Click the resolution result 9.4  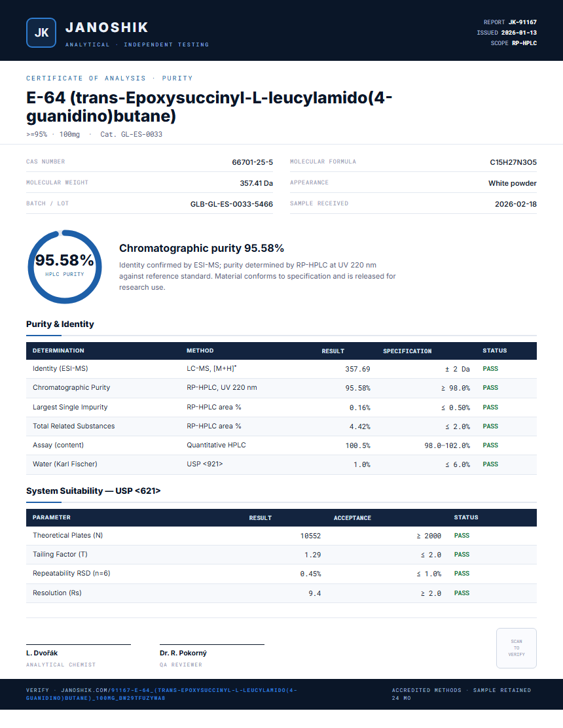tap(315, 593)
